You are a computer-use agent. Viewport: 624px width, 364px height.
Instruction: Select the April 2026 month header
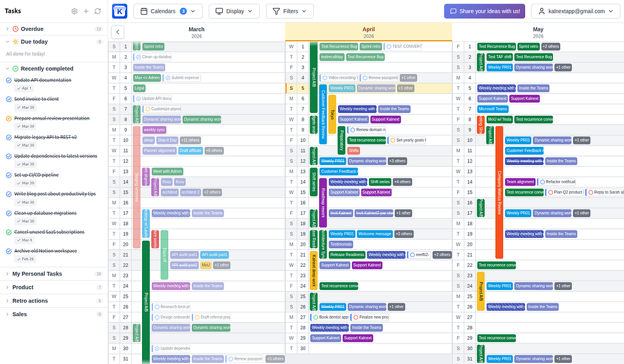[368, 32]
